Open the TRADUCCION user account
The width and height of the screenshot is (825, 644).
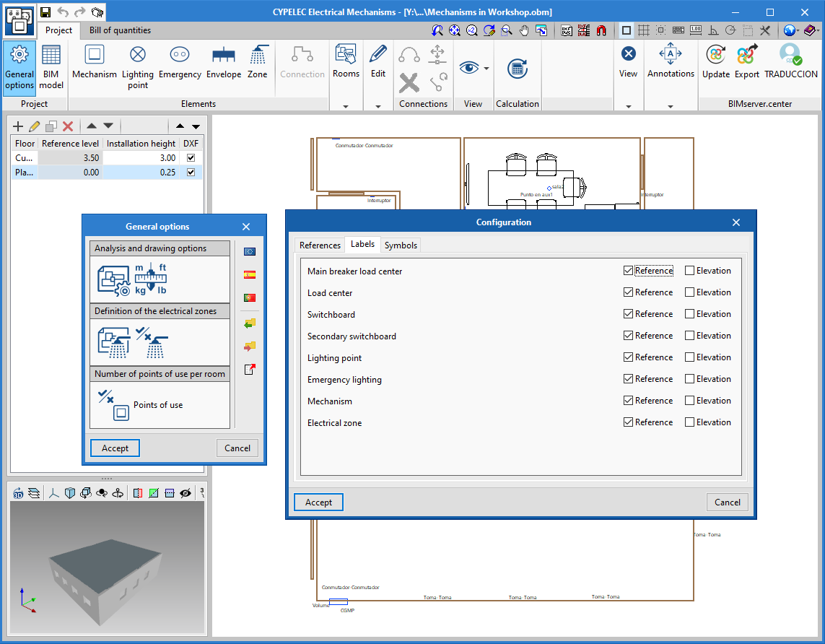[x=791, y=63]
